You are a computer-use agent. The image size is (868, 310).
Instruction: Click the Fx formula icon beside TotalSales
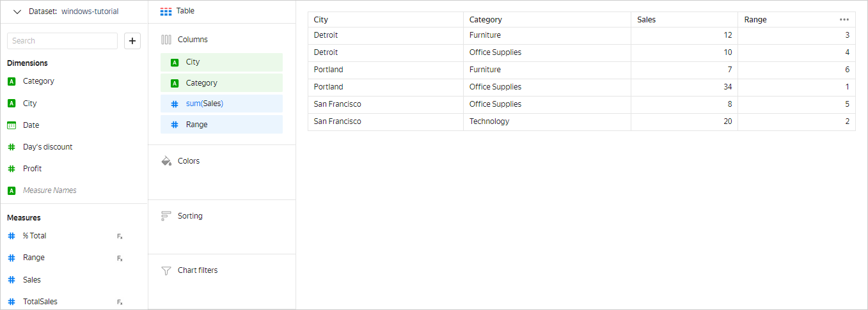point(120,302)
